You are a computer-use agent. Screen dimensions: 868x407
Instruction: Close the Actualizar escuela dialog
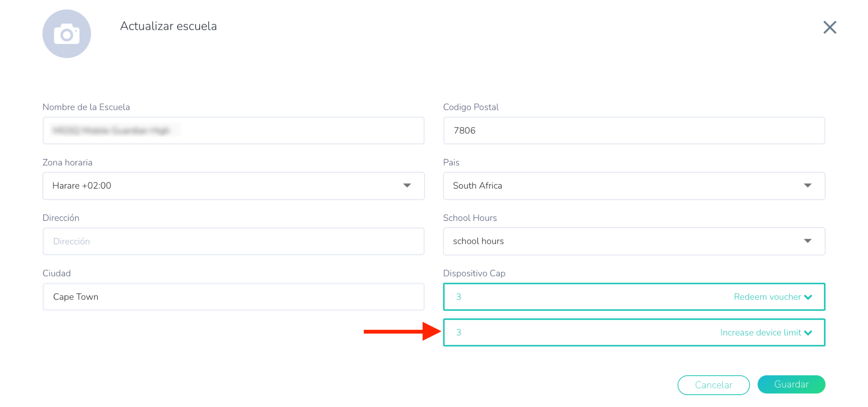click(829, 28)
